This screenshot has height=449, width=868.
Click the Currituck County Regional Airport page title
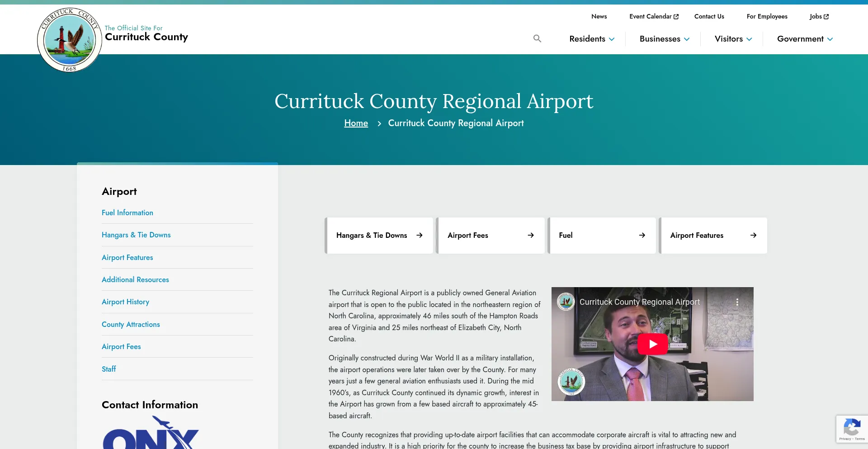pos(434,101)
